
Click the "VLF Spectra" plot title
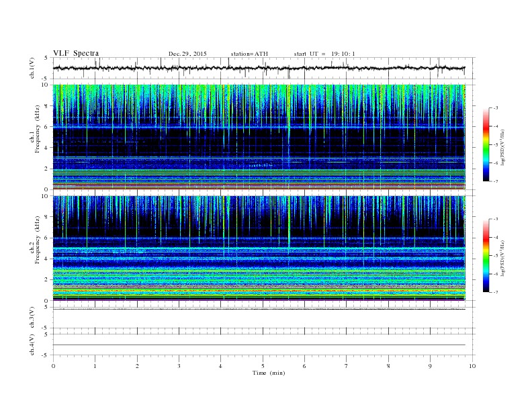pos(76,53)
